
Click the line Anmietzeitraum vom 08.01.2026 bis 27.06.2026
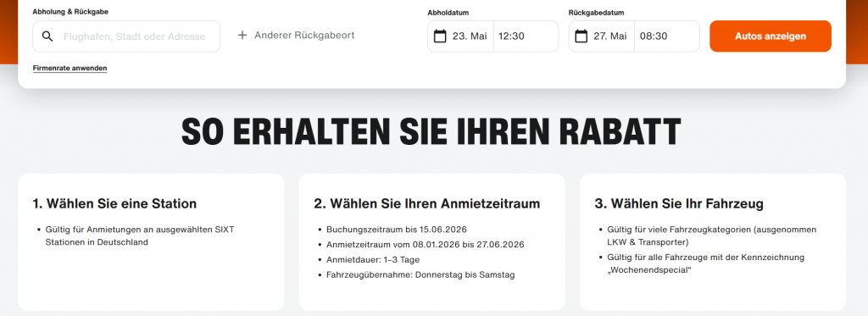coord(426,245)
